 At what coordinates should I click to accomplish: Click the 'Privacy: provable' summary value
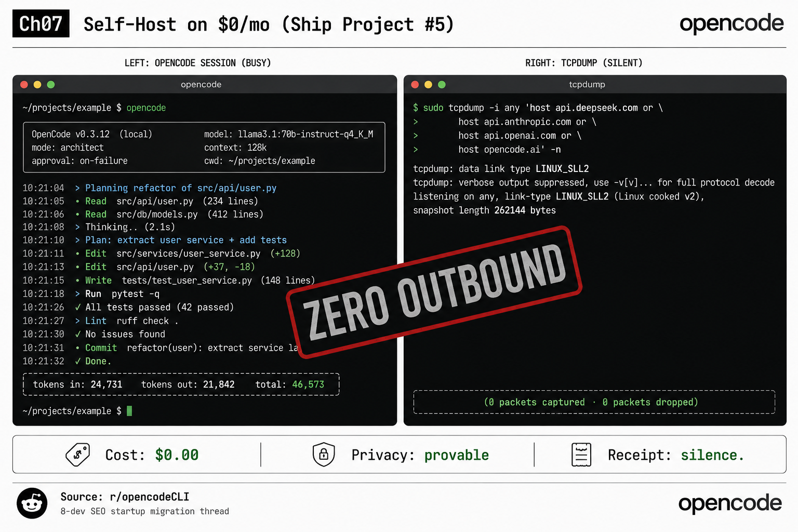coord(420,455)
